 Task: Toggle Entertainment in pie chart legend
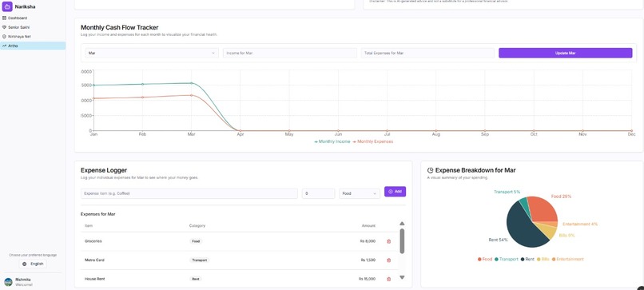click(x=567, y=259)
